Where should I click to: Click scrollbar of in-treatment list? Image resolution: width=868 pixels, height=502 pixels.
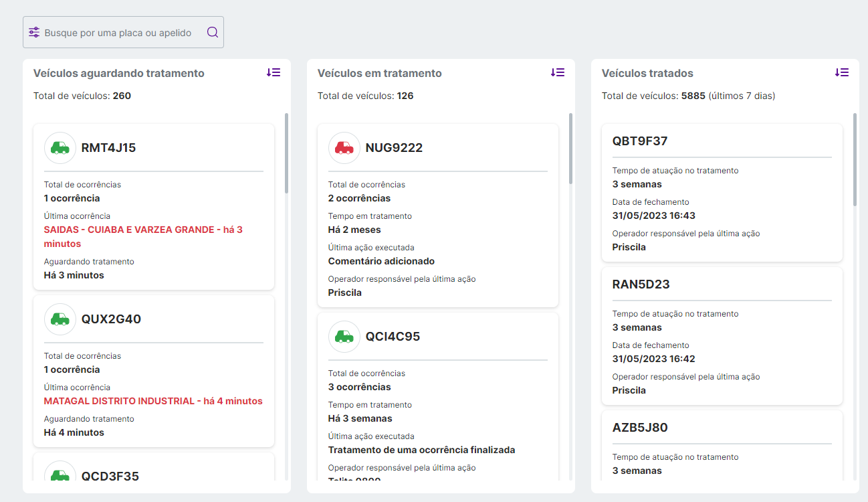571,148
